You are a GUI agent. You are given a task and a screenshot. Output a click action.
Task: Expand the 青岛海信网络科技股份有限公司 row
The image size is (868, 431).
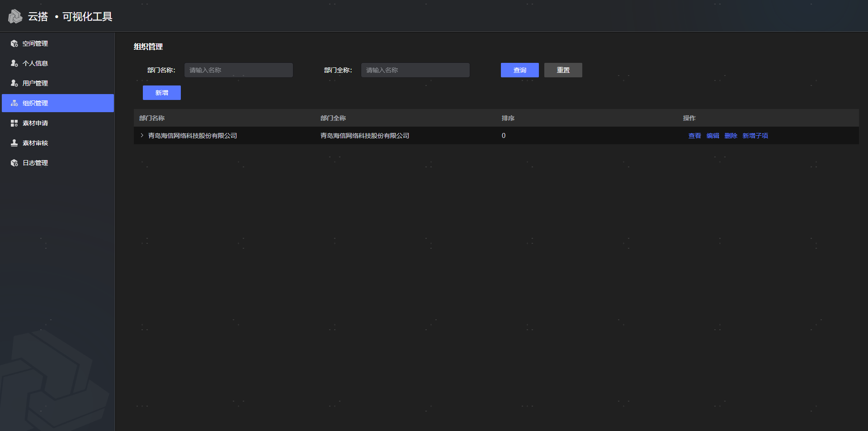click(142, 136)
